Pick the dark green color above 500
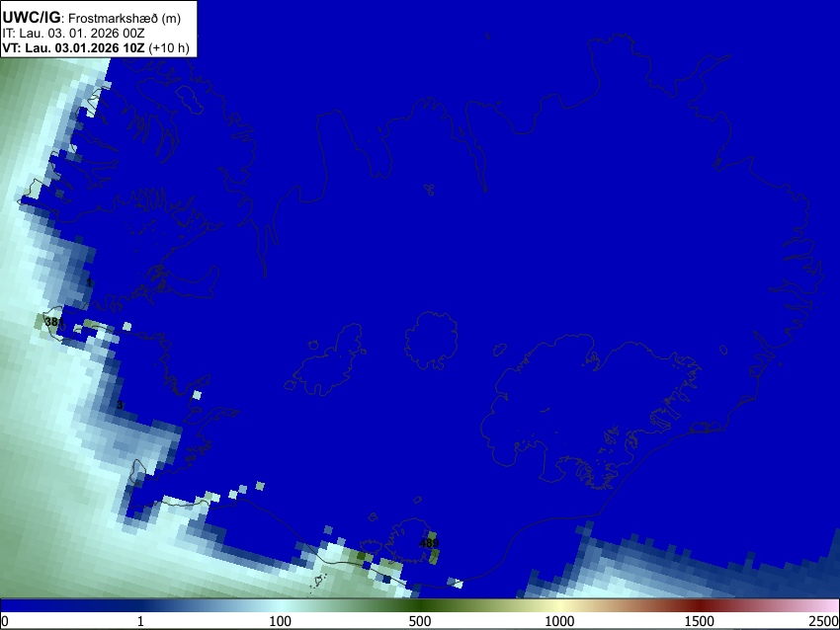This screenshot has height=630, width=840. pyautogui.click(x=419, y=605)
